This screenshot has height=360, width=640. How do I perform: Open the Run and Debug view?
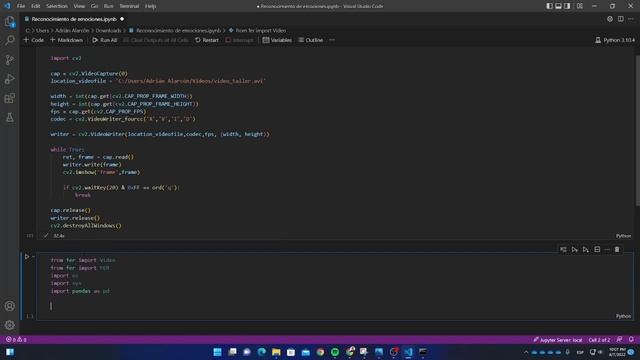coord(9,79)
